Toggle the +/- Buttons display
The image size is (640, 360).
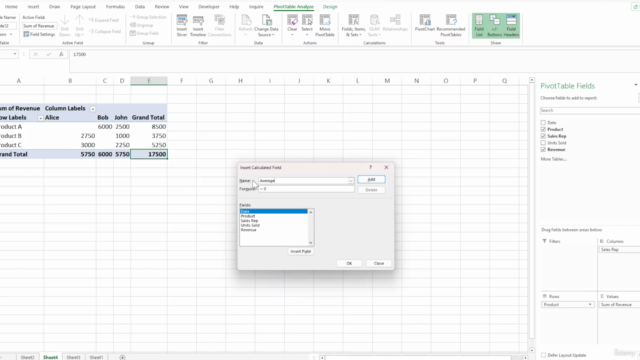pyautogui.click(x=495, y=26)
